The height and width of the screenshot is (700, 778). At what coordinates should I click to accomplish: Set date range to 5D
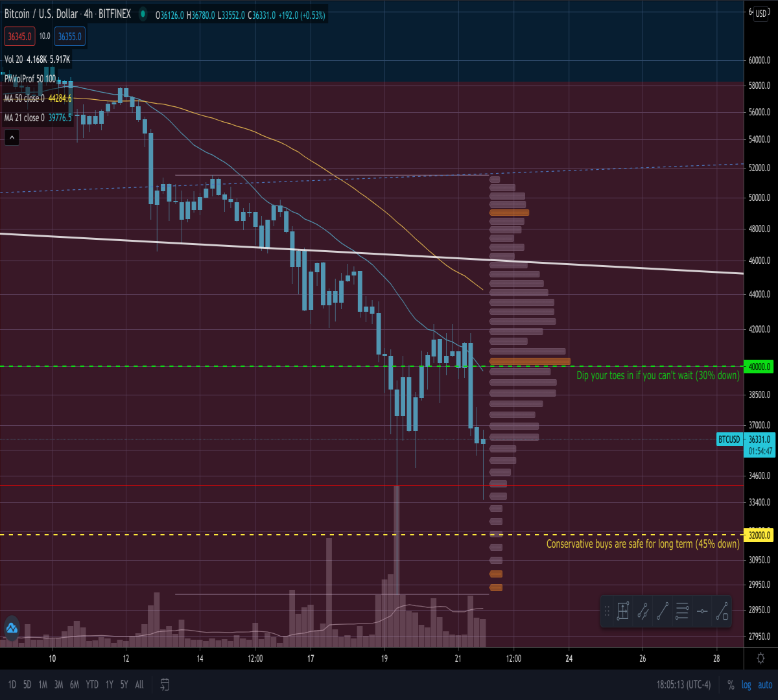point(27,684)
